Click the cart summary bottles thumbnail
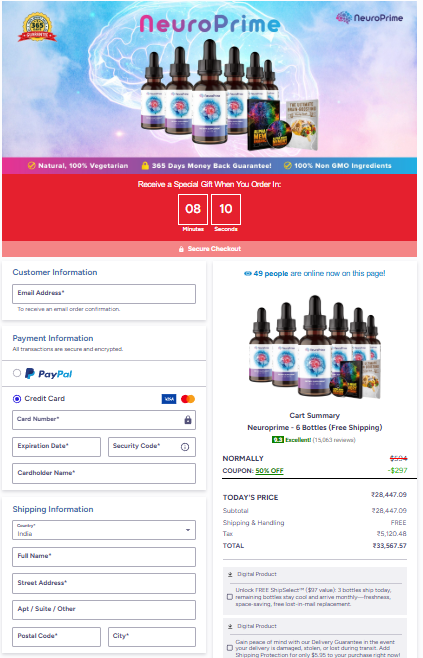 (315, 346)
